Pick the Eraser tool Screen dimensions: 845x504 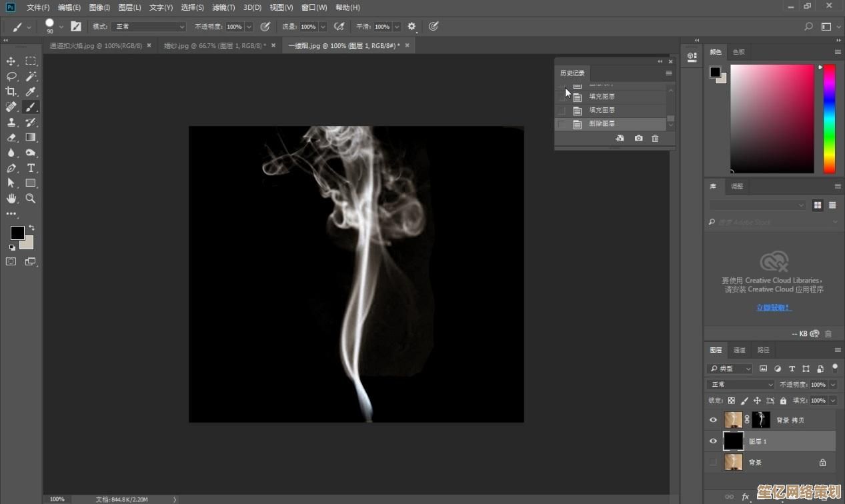[x=11, y=137]
